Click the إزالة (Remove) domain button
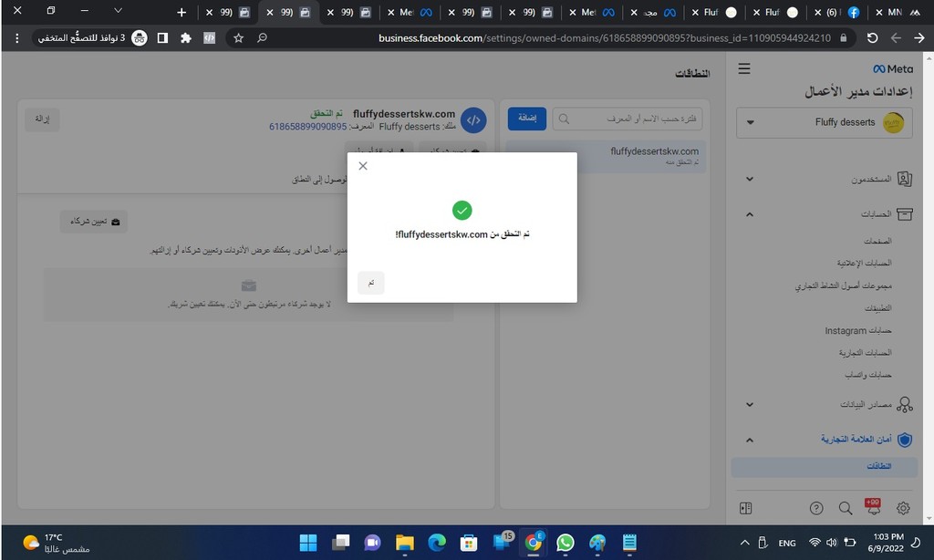 coord(42,119)
